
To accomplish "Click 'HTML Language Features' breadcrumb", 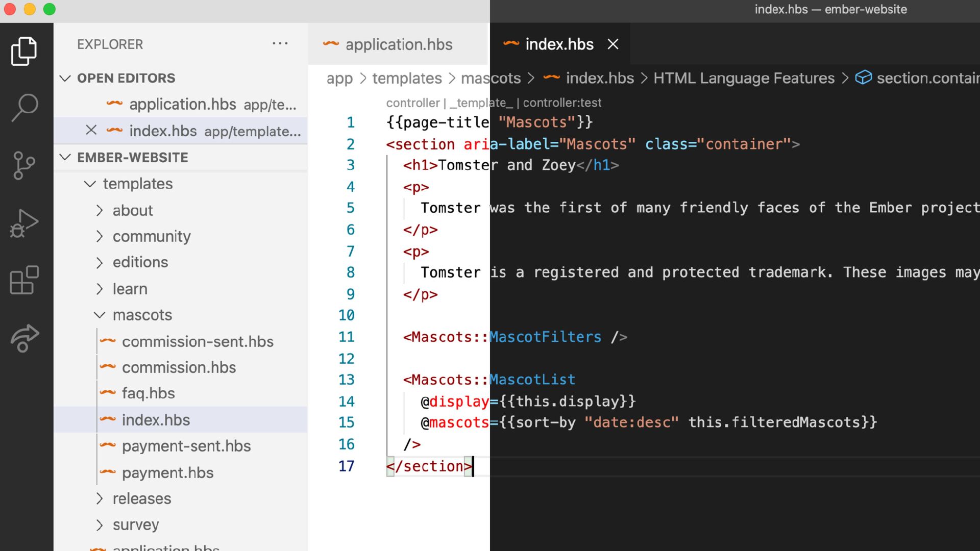I will pyautogui.click(x=744, y=78).
